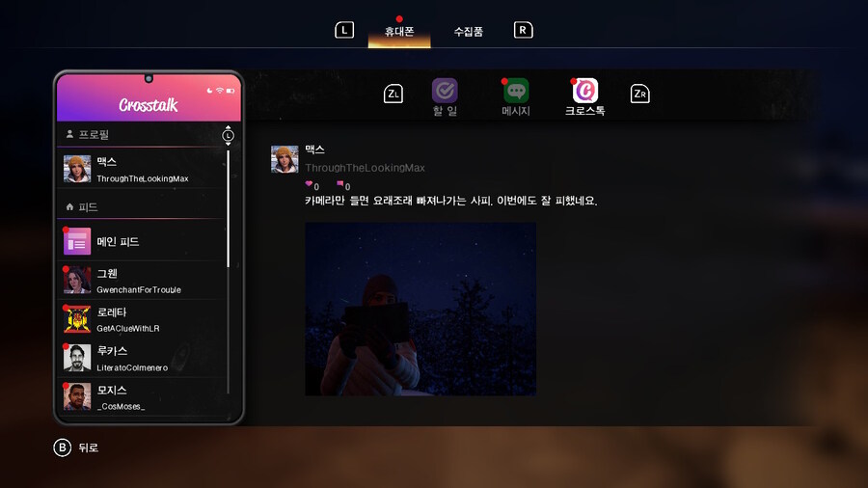Switch to the 휴대폰 tab
This screenshot has height=488, width=868.
click(x=399, y=32)
